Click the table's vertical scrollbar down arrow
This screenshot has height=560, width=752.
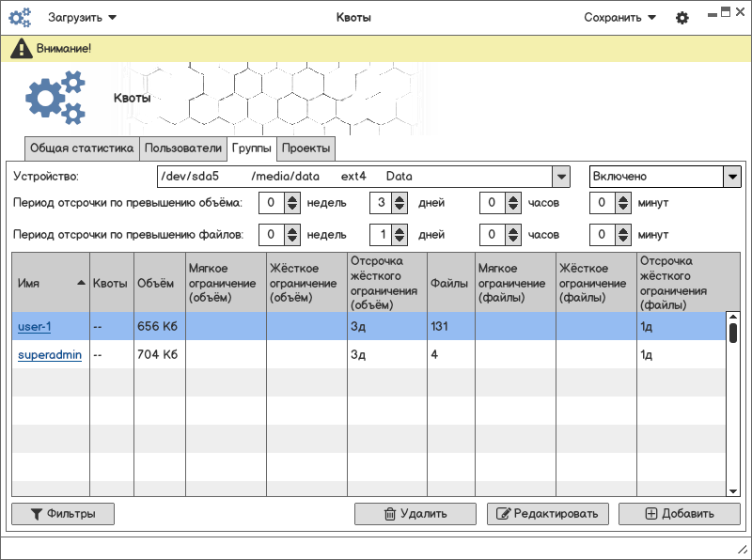pyautogui.click(x=733, y=490)
